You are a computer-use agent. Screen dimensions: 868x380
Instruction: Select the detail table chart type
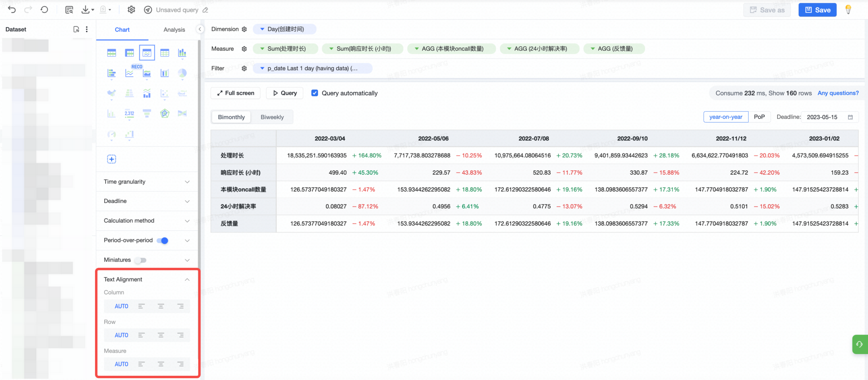(164, 53)
